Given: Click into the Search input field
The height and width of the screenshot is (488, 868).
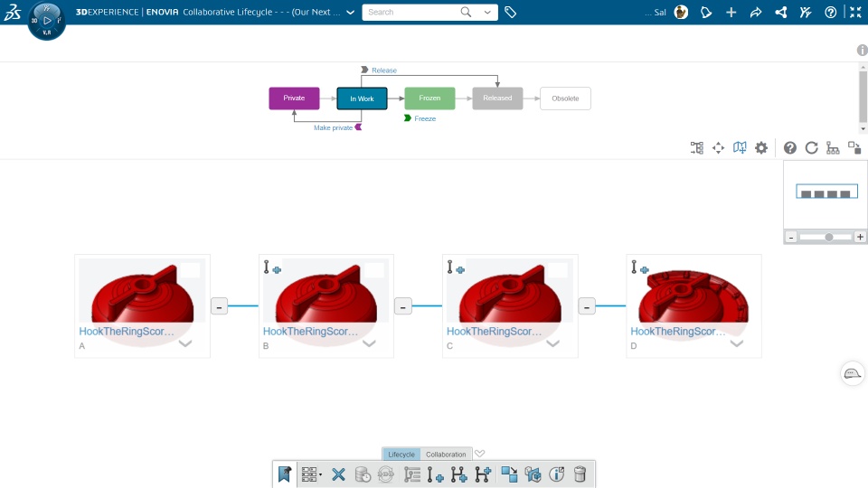Looking at the screenshot, I should pyautogui.click(x=410, y=12).
